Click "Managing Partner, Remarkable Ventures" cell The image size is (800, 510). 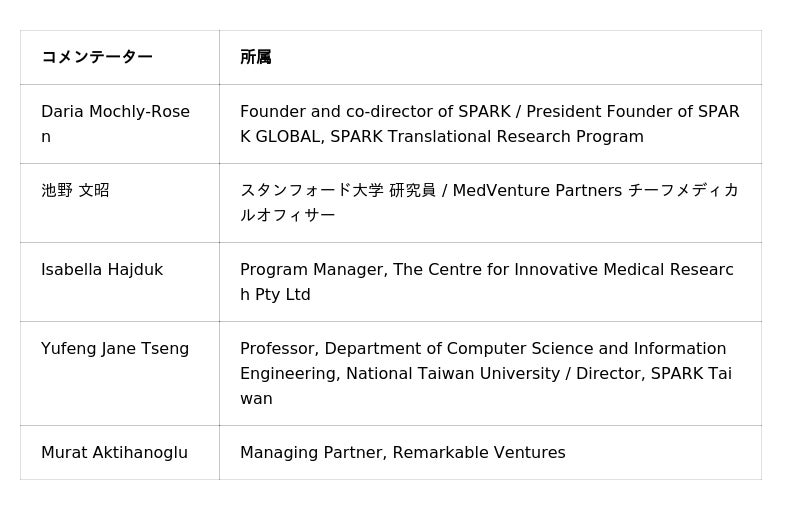pos(403,453)
